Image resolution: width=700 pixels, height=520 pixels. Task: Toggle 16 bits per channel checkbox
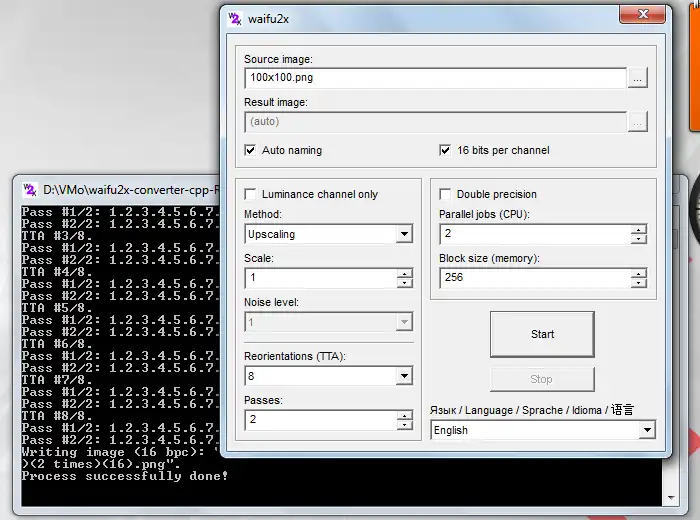tap(445, 150)
